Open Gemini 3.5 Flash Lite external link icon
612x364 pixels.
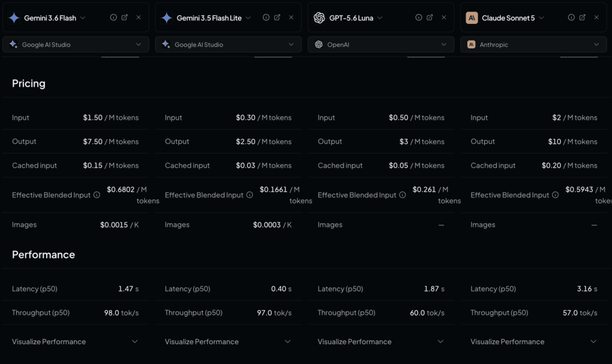[x=277, y=17]
